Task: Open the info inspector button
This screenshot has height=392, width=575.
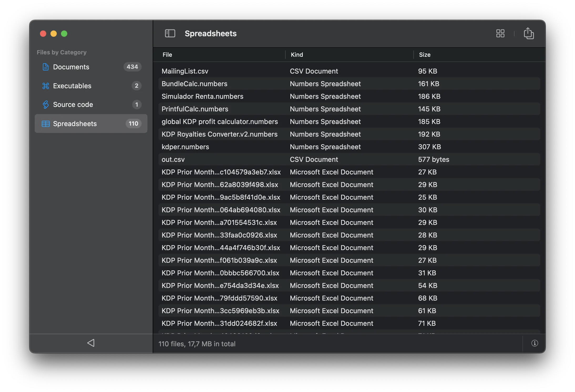Action: (535, 343)
